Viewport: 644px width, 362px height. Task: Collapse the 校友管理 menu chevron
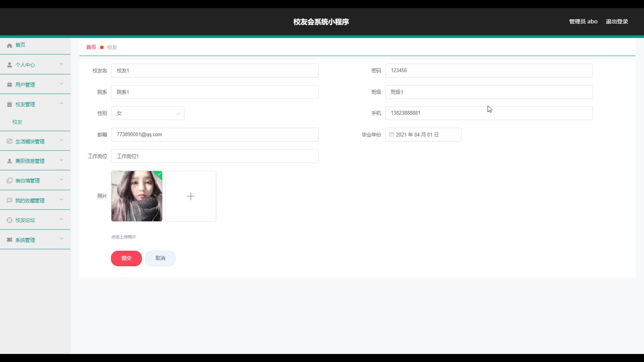(61, 103)
